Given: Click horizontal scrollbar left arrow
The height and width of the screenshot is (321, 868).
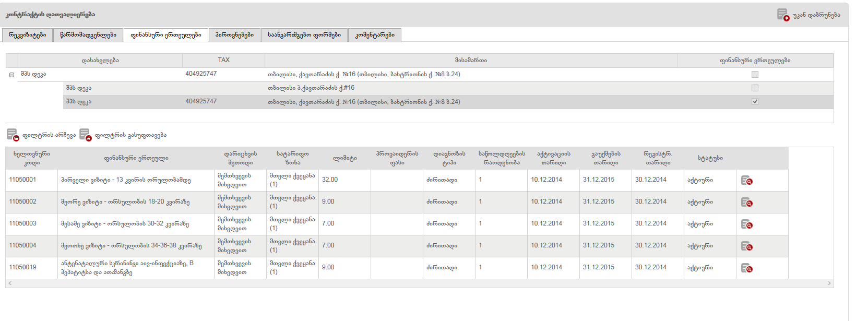Looking at the screenshot, I should tap(10, 283).
